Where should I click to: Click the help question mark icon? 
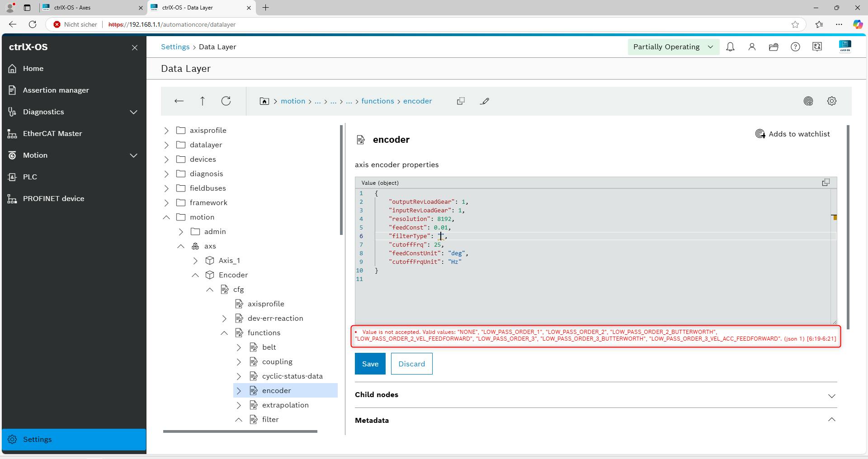coord(795,47)
